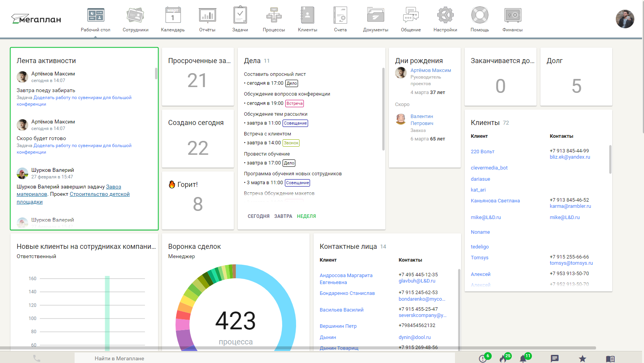Switch Дела filter to ЗАВТРА
This screenshot has width=644, height=363.
(x=283, y=216)
